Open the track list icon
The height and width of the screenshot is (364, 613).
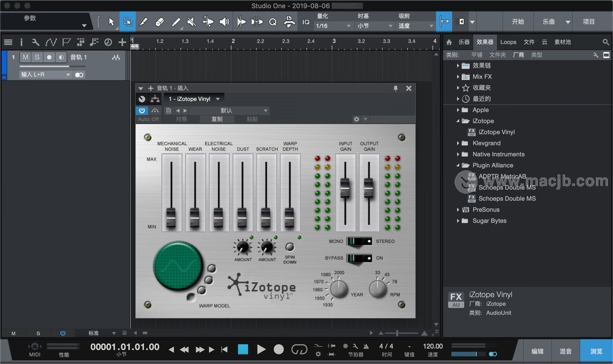(x=8, y=42)
